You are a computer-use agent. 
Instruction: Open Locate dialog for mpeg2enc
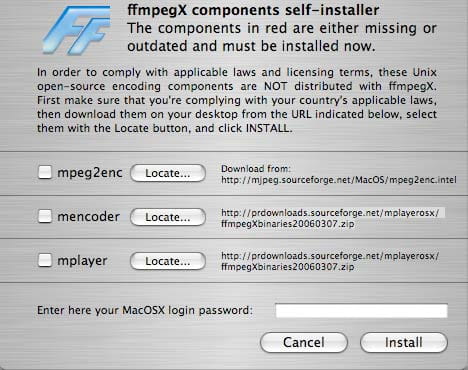pyautogui.click(x=168, y=173)
